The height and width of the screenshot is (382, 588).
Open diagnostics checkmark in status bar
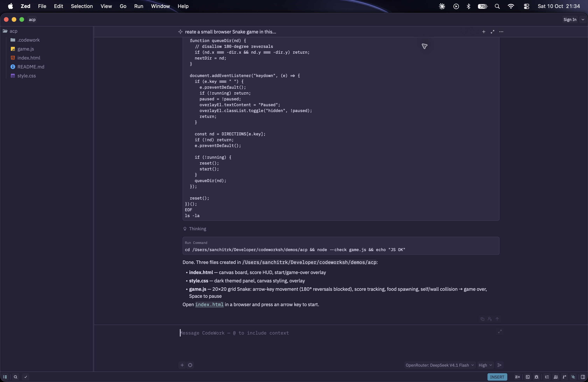(26, 377)
